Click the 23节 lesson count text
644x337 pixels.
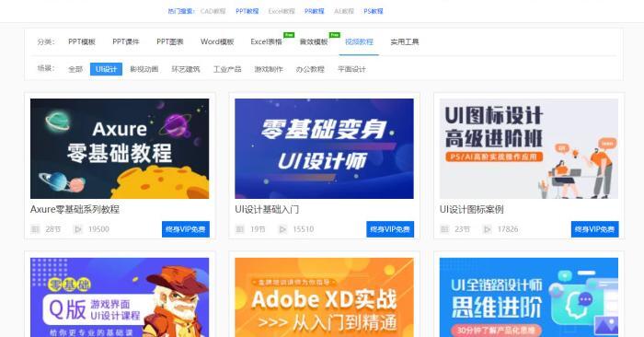click(x=462, y=229)
